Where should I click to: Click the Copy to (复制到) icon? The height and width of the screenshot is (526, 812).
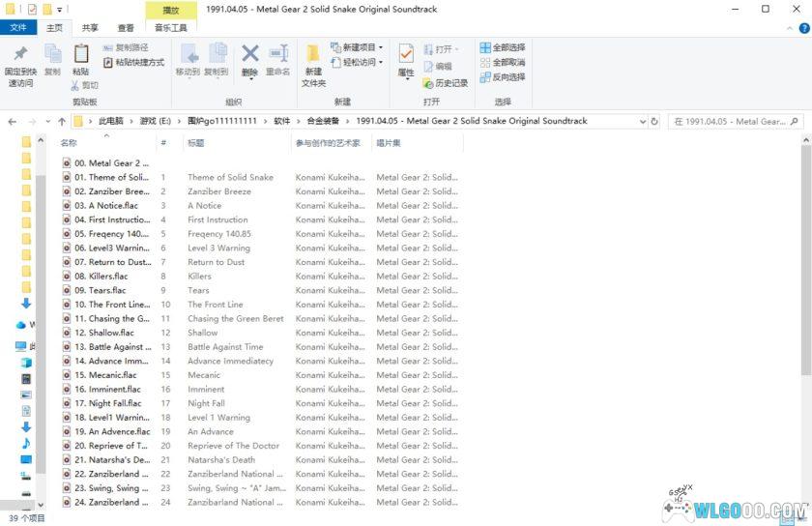(x=217, y=55)
